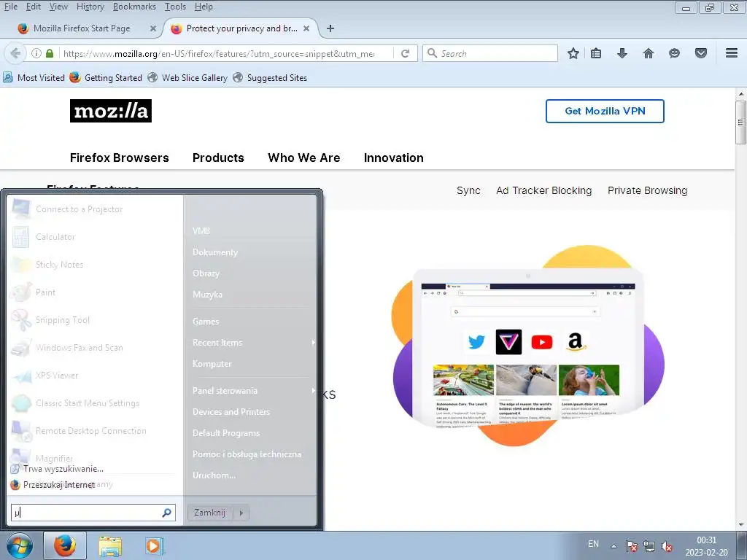
Task: Open the Products navigation item
Action: 218,157
